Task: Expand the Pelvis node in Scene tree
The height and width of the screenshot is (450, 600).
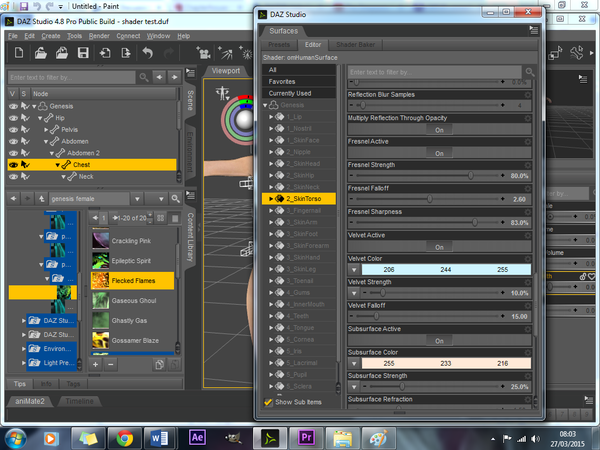Action: tap(46, 130)
